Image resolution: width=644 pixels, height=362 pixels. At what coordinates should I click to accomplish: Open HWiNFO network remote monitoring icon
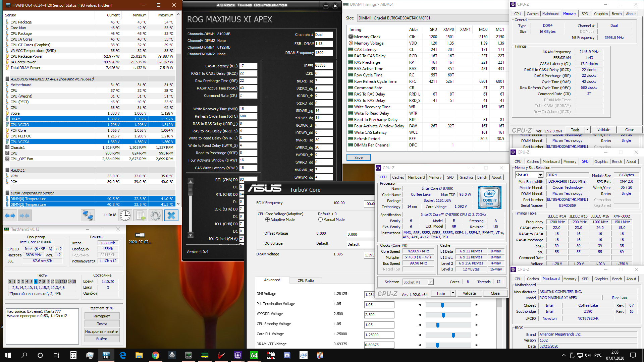[x=88, y=216]
